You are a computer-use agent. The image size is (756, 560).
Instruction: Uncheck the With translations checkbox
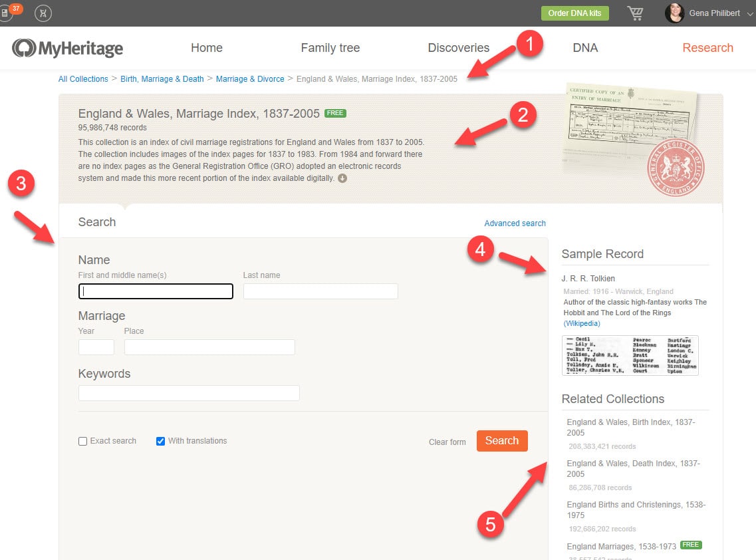pos(160,442)
